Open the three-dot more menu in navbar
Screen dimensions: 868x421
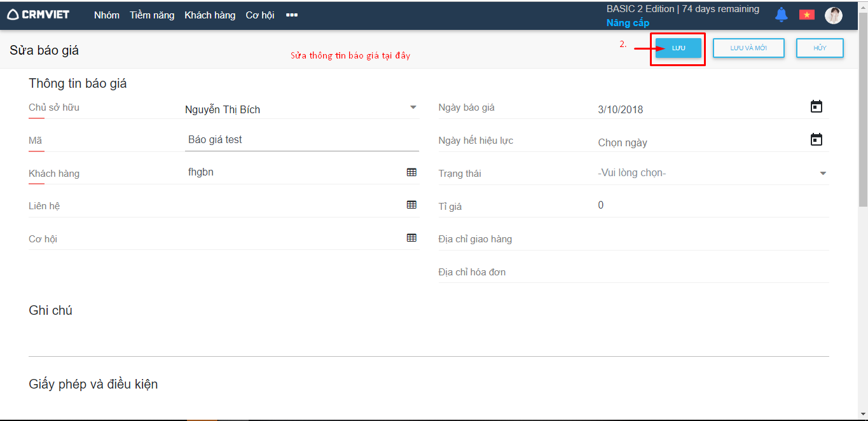click(292, 15)
